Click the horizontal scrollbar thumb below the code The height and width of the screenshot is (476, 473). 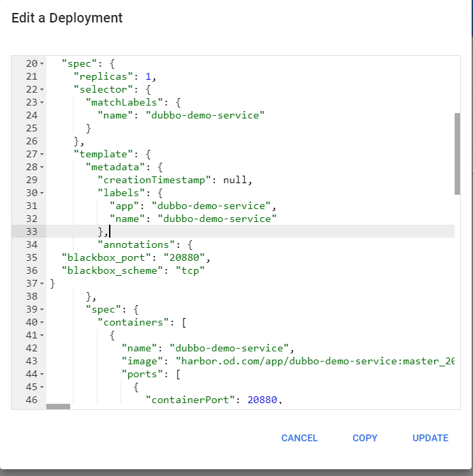pyautogui.click(x=58, y=407)
